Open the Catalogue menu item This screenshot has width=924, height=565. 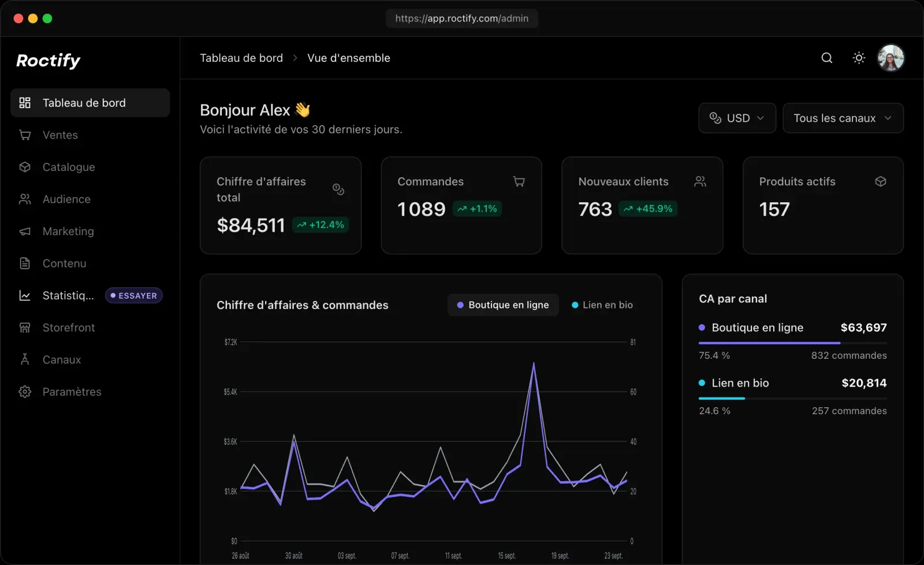pyautogui.click(x=90, y=167)
